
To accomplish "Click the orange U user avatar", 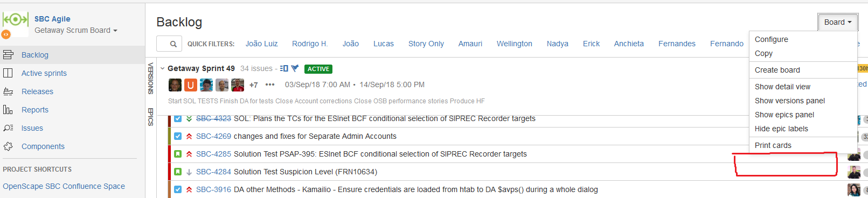I will click(x=191, y=85).
